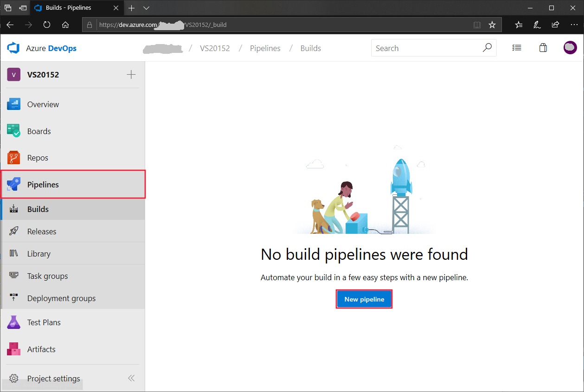Go to VS20152 breadcrumb link

pos(215,48)
